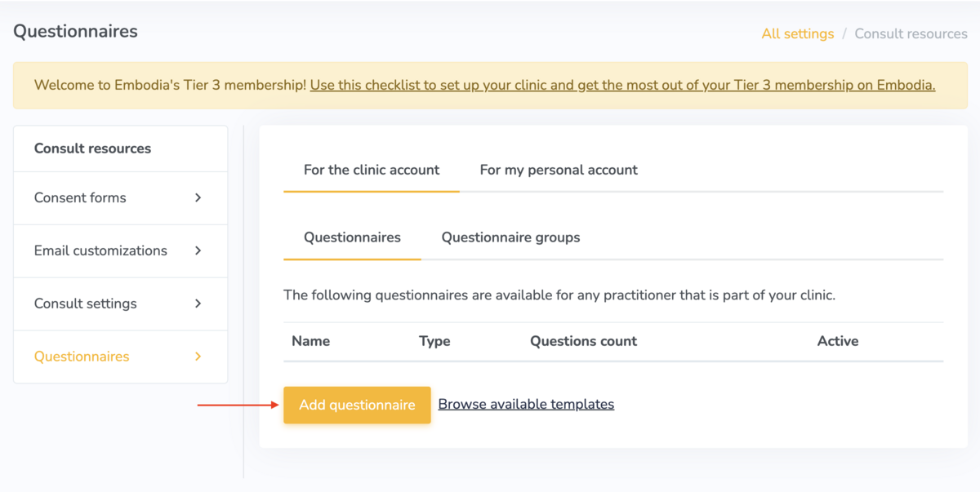Open 'Consult settings' from the sidebar
Viewport: 980px width, 492px height.
pyautogui.click(x=85, y=304)
